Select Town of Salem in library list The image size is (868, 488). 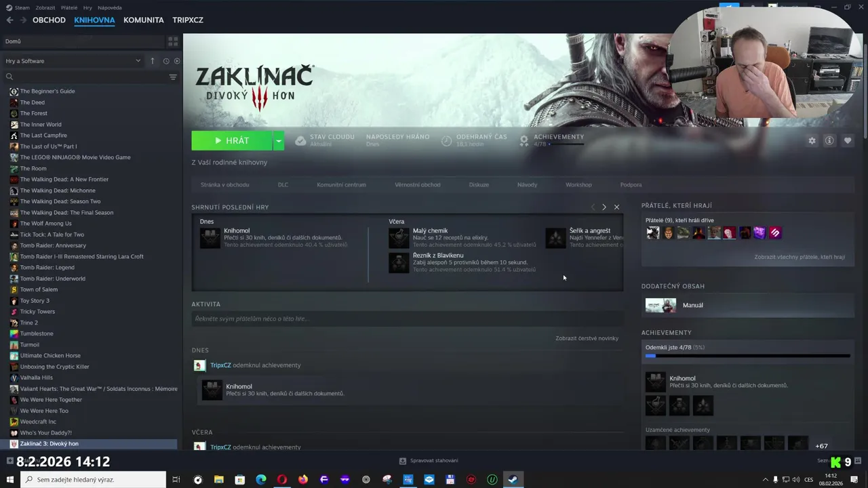click(x=39, y=289)
